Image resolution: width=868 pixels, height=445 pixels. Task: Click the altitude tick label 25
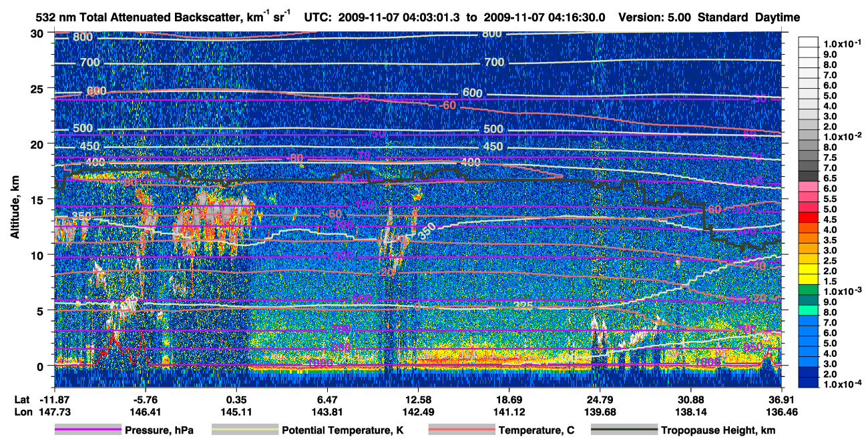38,89
